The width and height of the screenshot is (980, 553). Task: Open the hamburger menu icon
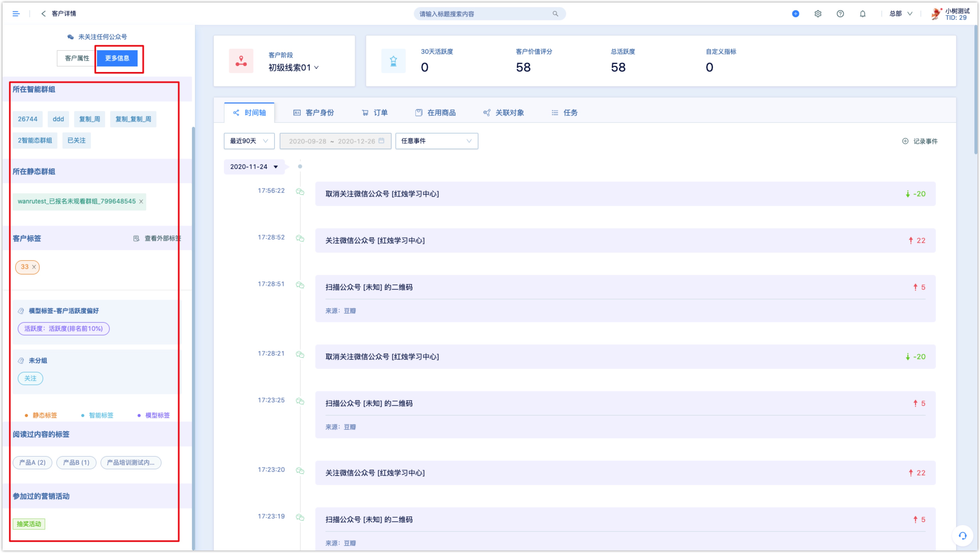[x=16, y=14]
